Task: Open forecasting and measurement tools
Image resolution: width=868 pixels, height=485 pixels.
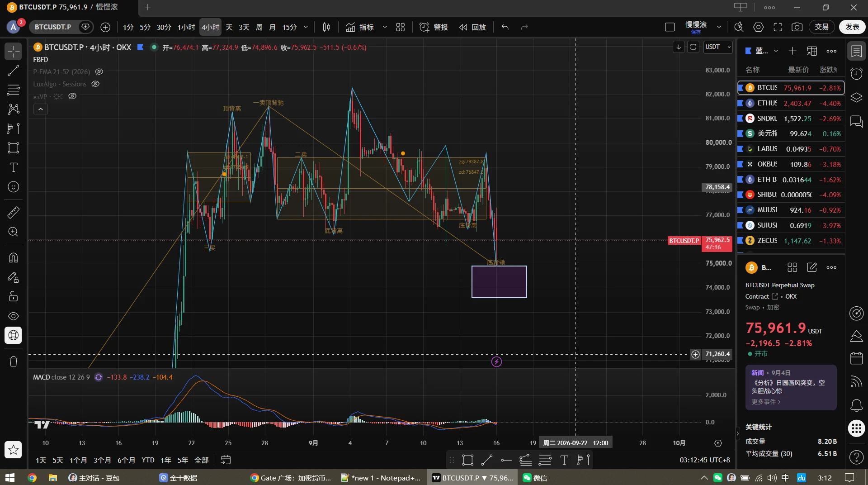Action: (14, 128)
